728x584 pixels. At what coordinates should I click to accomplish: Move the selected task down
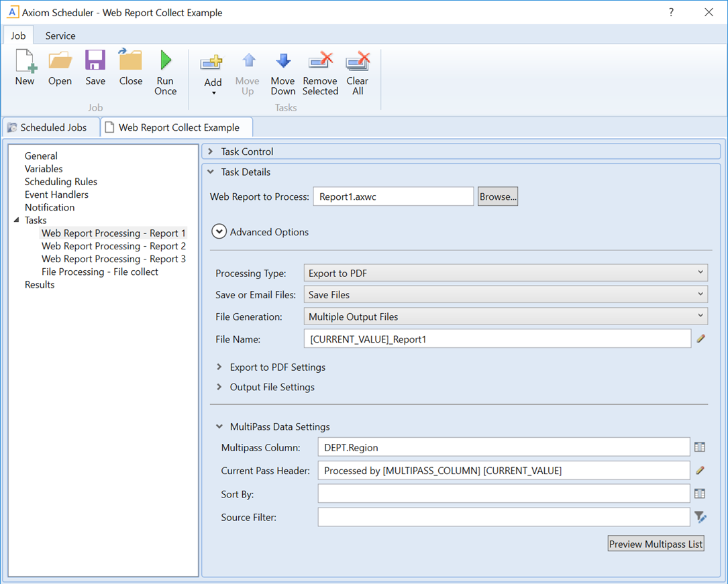(282, 67)
